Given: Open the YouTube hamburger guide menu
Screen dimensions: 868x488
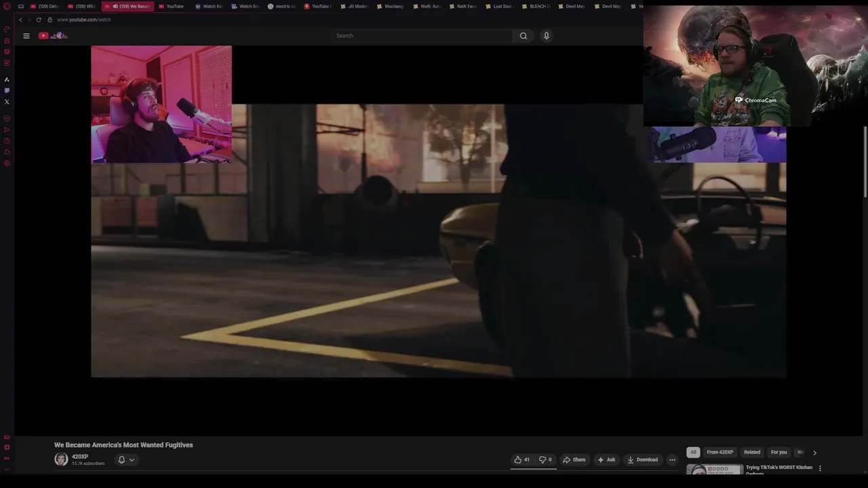Looking at the screenshot, I should [26, 36].
